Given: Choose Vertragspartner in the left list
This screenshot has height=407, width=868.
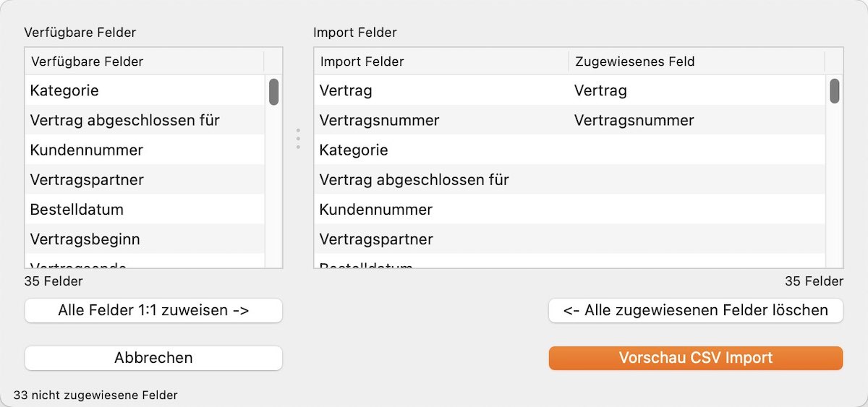Looking at the screenshot, I should pos(145,180).
